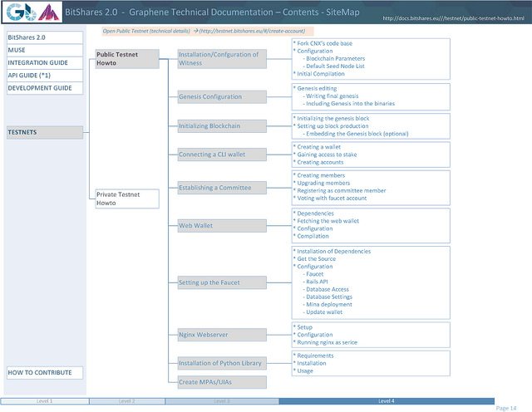
Task: Open HOW TO CONTRIBUTE box
Action: click(x=44, y=372)
